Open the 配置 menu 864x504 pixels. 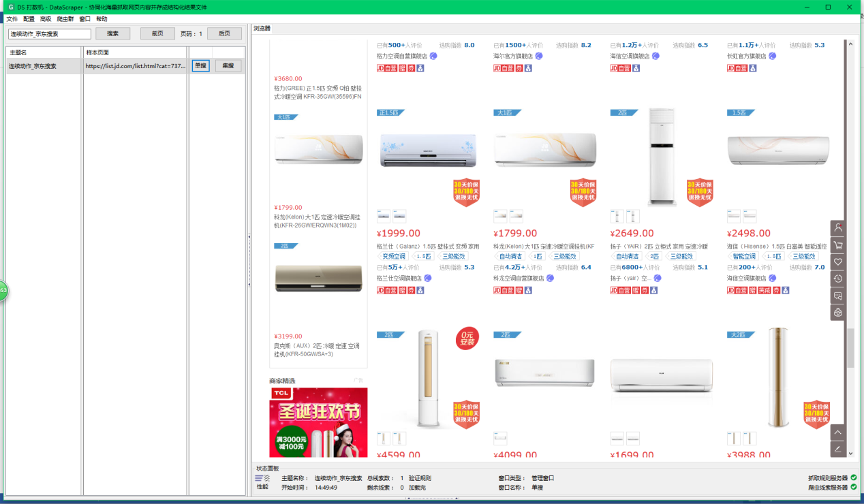[x=29, y=19]
